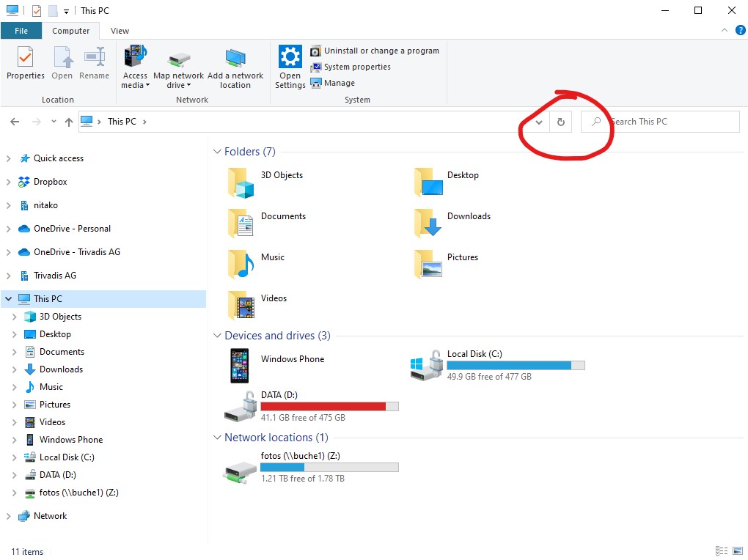This screenshot has width=748, height=560.
Task: Select Network in the navigation pane
Action: [x=50, y=516]
